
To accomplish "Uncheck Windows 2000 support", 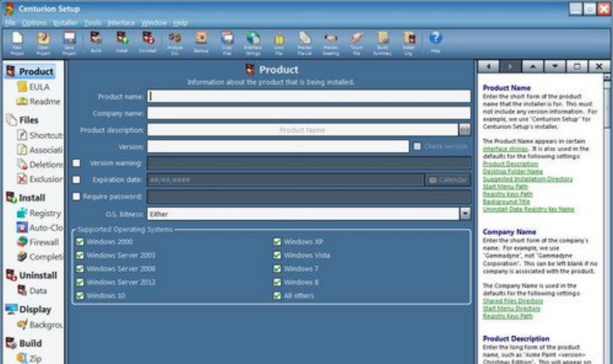I will tap(81, 242).
